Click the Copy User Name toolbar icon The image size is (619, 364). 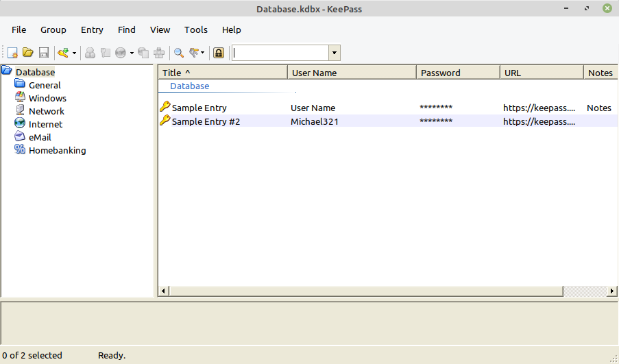90,53
